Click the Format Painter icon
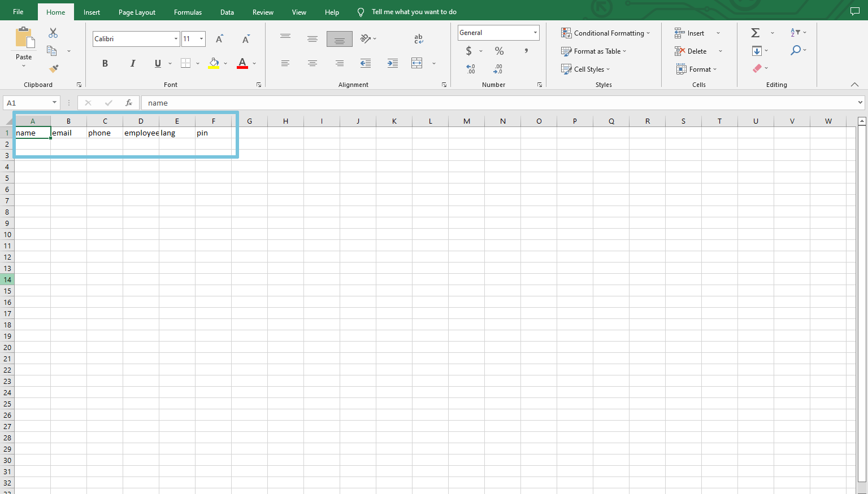The image size is (868, 494). (53, 68)
